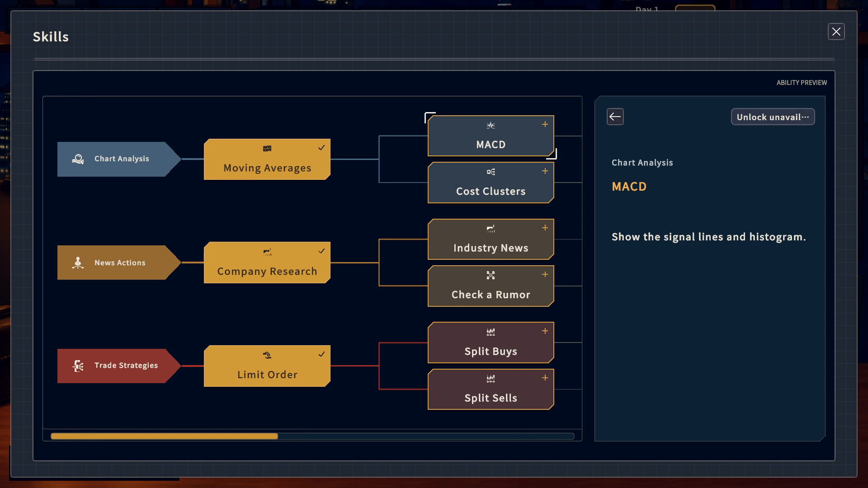Click the Limit Order icon
This screenshot has width=868, height=488.
tap(267, 356)
